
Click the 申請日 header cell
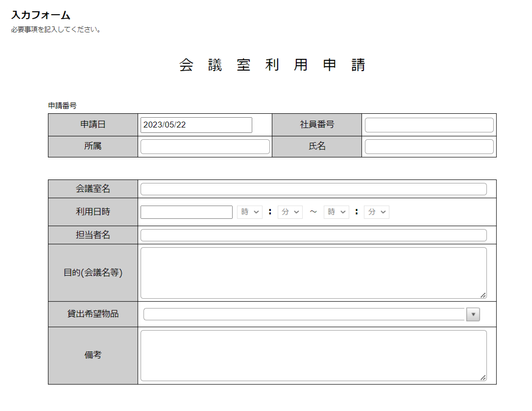93,125
